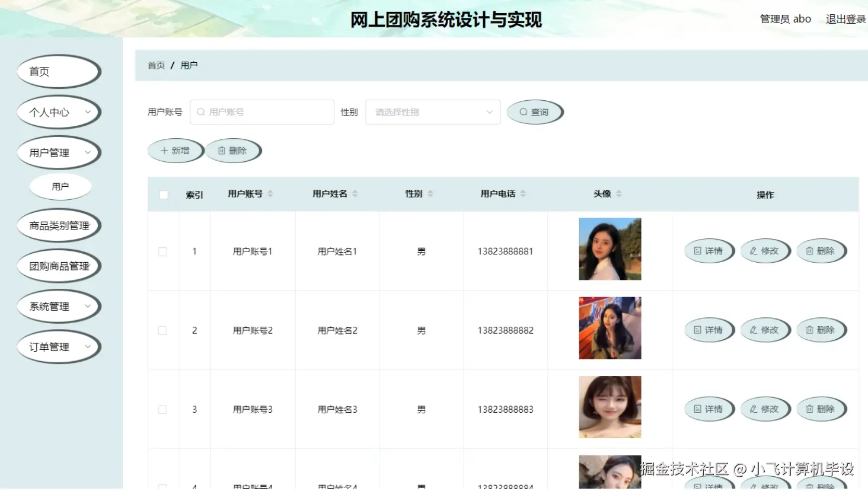This screenshot has width=868, height=491.
Task: Click the trash icon for 用户账号2 row
Action: tap(809, 330)
